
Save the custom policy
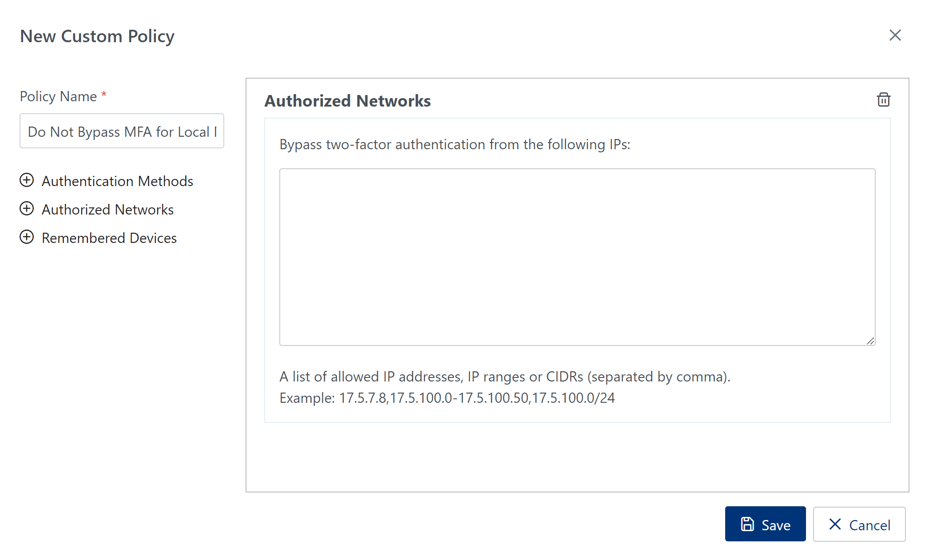click(765, 524)
